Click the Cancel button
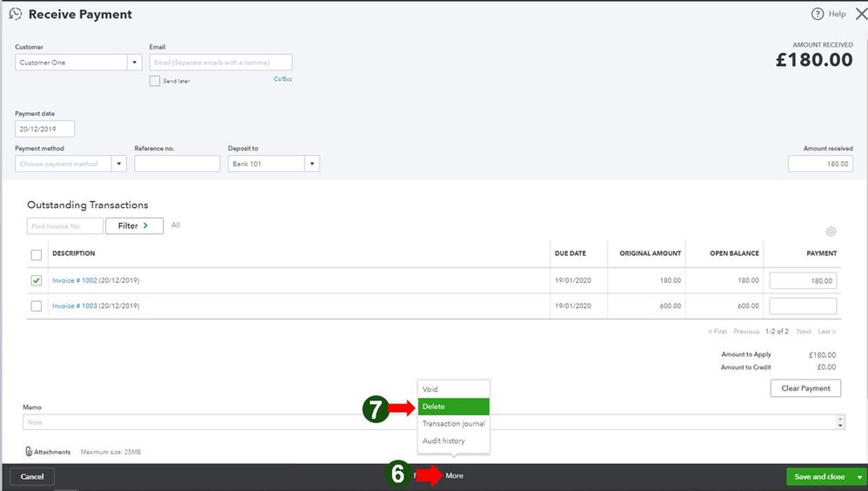868x491 pixels. [x=32, y=476]
